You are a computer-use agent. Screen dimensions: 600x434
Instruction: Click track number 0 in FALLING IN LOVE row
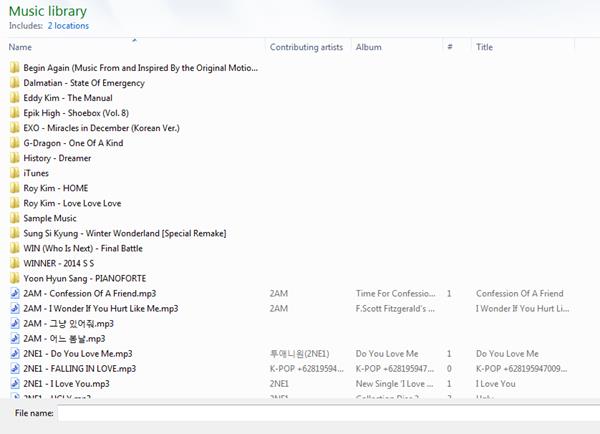coord(449,369)
